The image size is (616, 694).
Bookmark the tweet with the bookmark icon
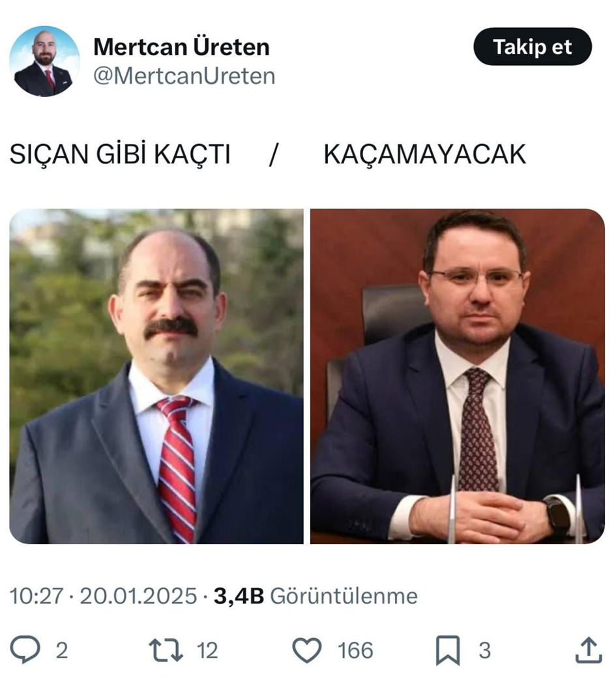coord(448,650)
